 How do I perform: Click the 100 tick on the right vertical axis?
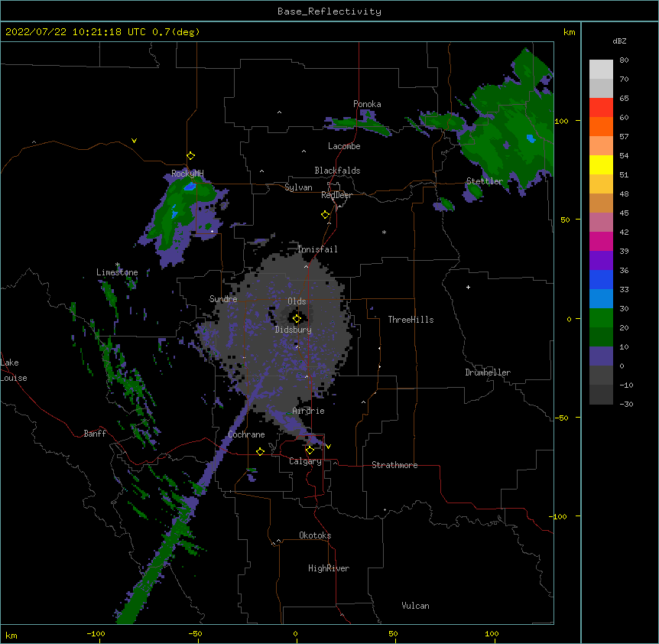561,122
